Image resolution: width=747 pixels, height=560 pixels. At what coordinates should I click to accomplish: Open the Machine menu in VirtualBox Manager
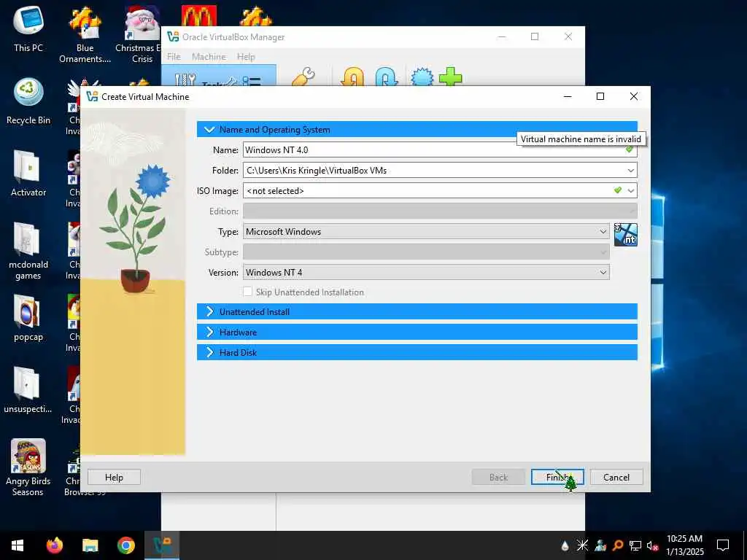(209, 57)
